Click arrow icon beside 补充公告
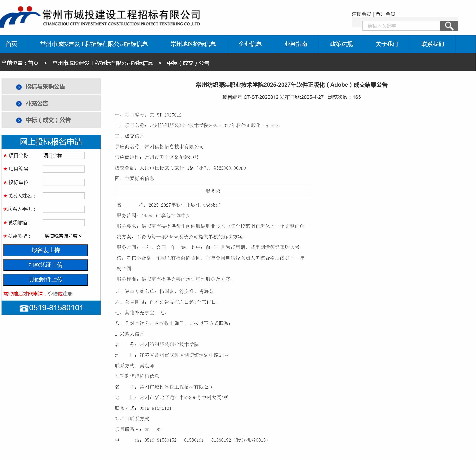 pyautogui.click(x=19, y=104)
